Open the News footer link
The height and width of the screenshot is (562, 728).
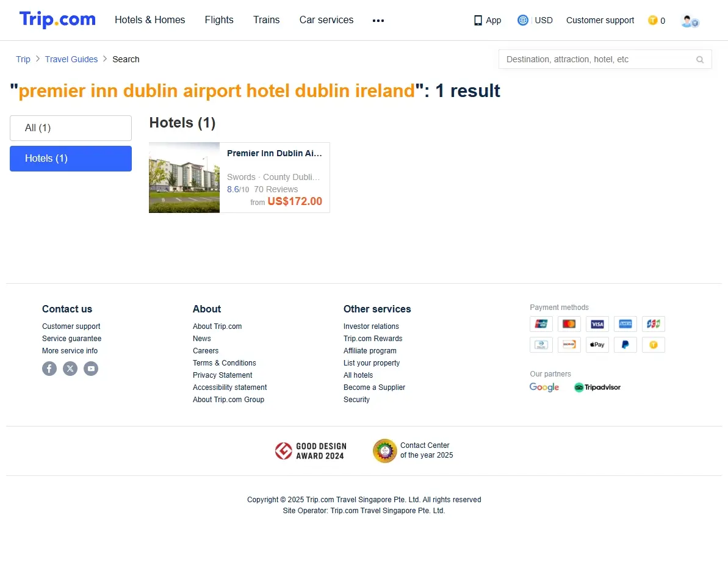point(201,338)
